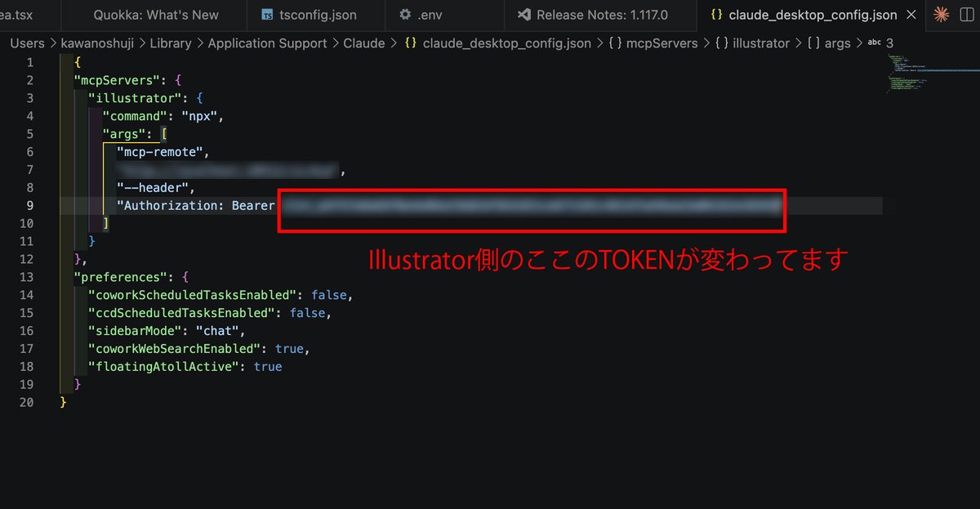Click Claude folder in the breadcrumb
This screenshot has height=509, width=980.
363,43
